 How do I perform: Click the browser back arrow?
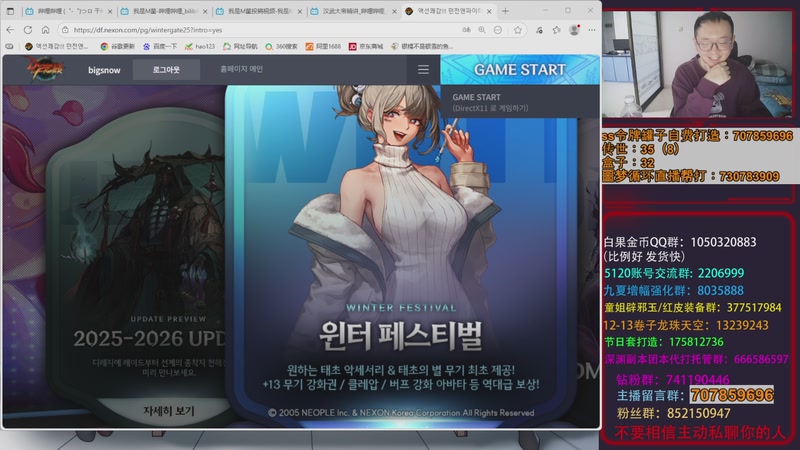pos(10,30)
